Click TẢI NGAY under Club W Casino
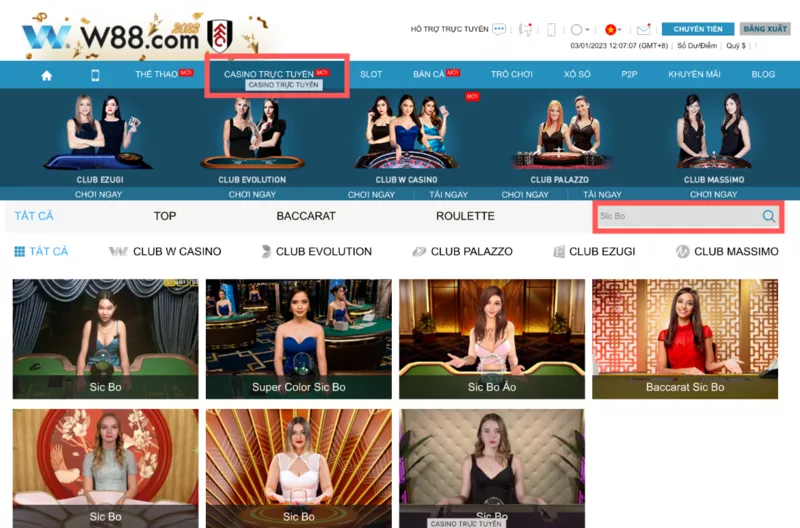Viewport: 800px width, 528px height. [x=448, y=194]
